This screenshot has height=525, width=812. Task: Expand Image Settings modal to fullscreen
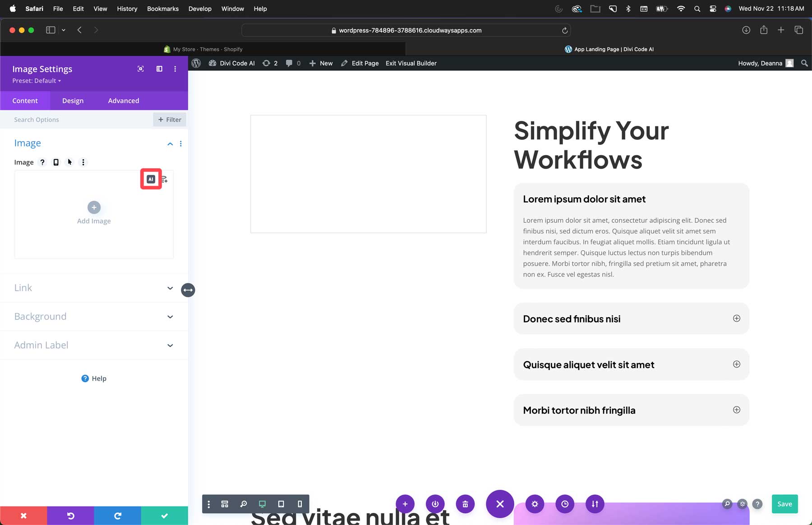[141, 69]
